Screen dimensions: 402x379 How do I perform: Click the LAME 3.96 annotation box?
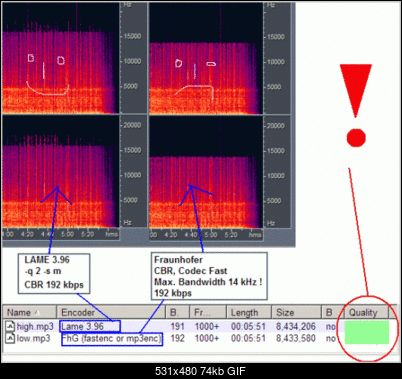coord(54,273)
